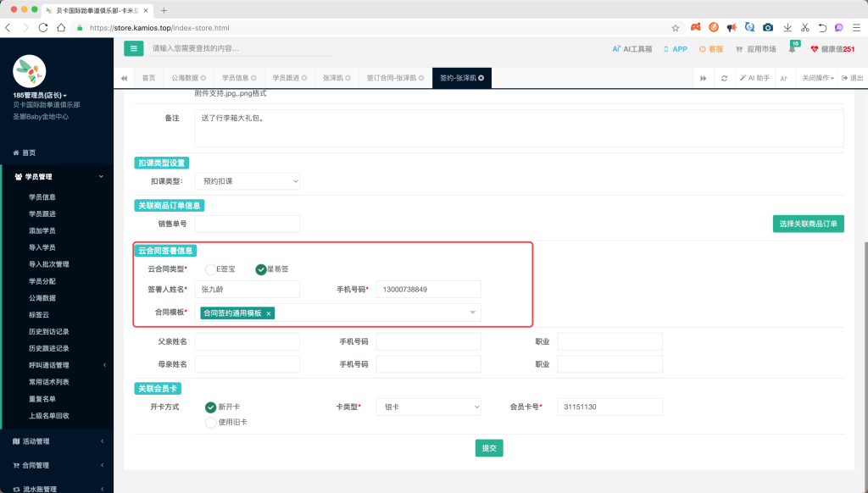Click the 销售单号 input field
The image size is (868, 493).
(x=248, y=224)
